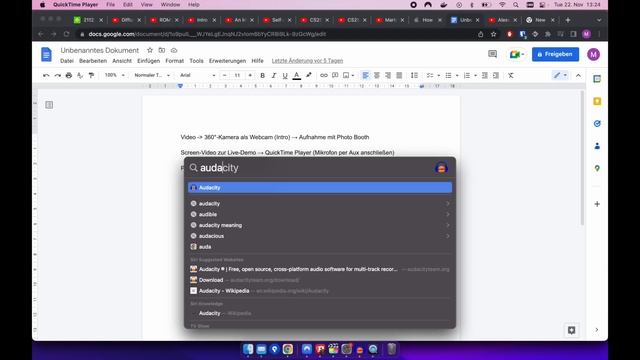Click the Paint format icon
This screenshot has height=360, width=640.
[x=91, y=76]
